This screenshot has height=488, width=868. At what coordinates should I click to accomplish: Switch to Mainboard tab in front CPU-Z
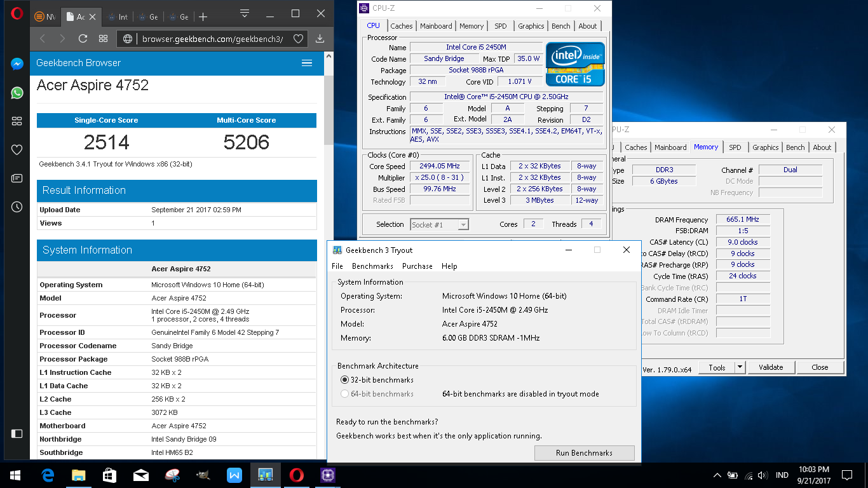[436, 26]
